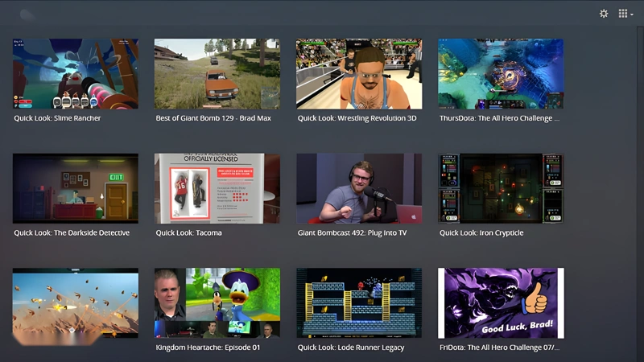Screen dimensions: 644x362
Task: Click 'Quick Look: Wrestling Revolution 3D' title
Action: [357, 118]
